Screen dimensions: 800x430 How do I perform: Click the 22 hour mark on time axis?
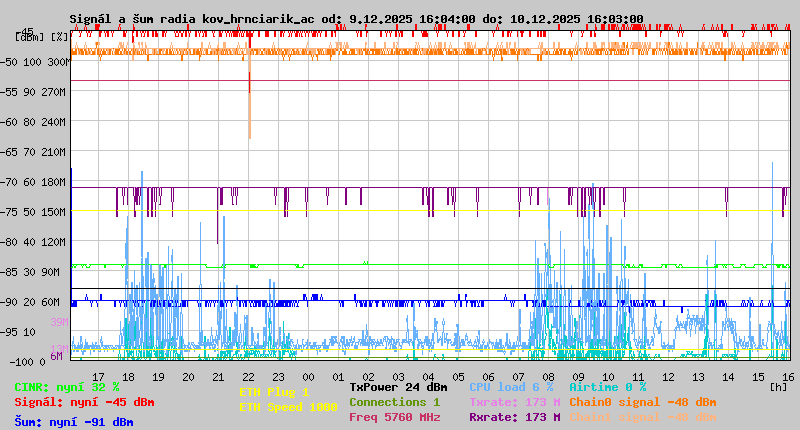(249, 376)
